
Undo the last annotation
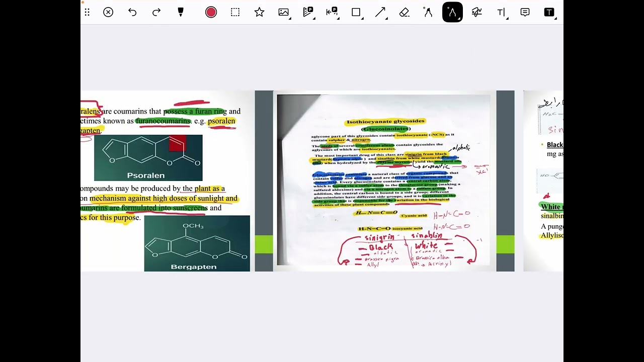(x=132, y=12)
